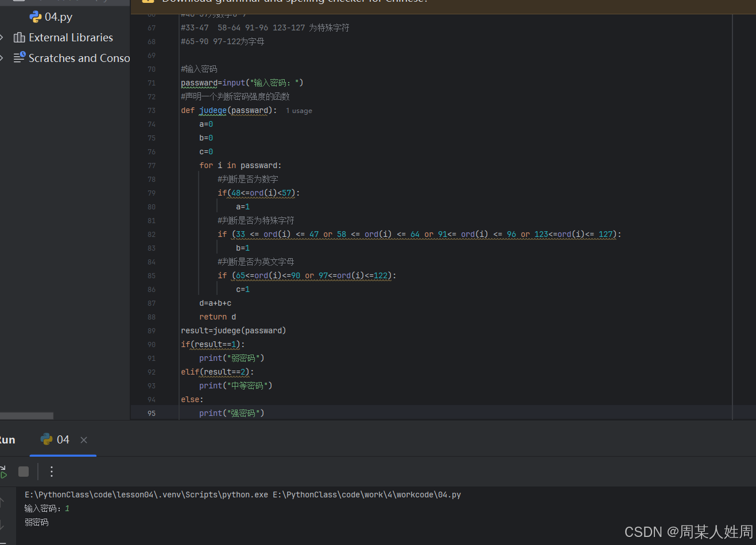The height and width of the screenshot is (545, 756).
Task: Click the 'return d' statement
Action: [x=218, y=317]
